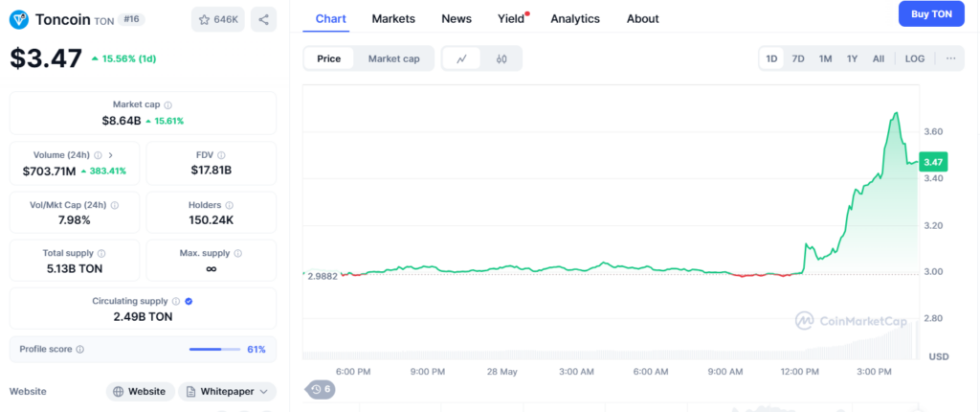Show info icon next to FDV

pyautogui.click(x=221, y=155)
